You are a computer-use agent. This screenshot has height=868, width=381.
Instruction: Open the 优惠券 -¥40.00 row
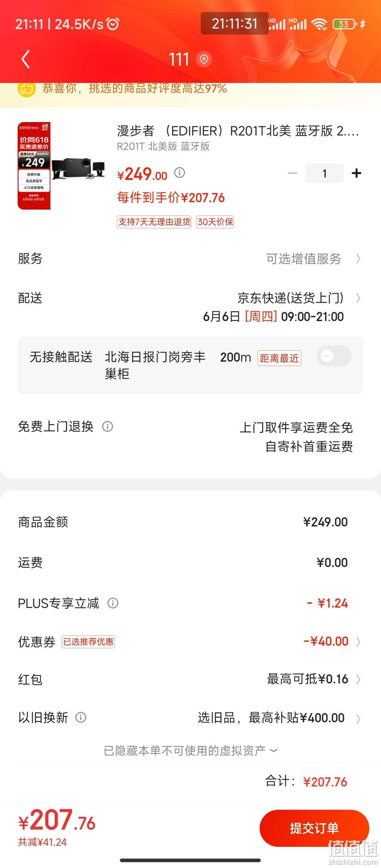pos(190,641)
